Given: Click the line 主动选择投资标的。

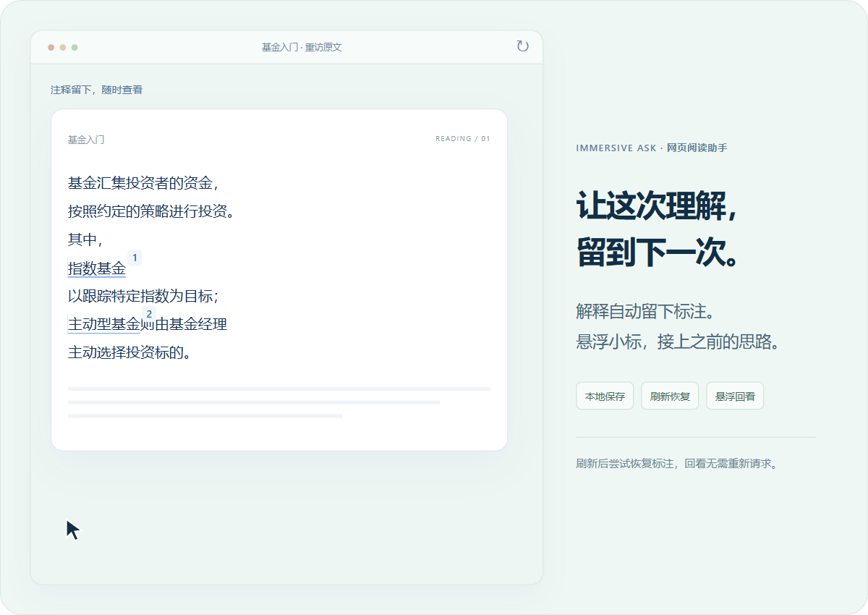Looking at the screenshot, I should tap(129, 353).
